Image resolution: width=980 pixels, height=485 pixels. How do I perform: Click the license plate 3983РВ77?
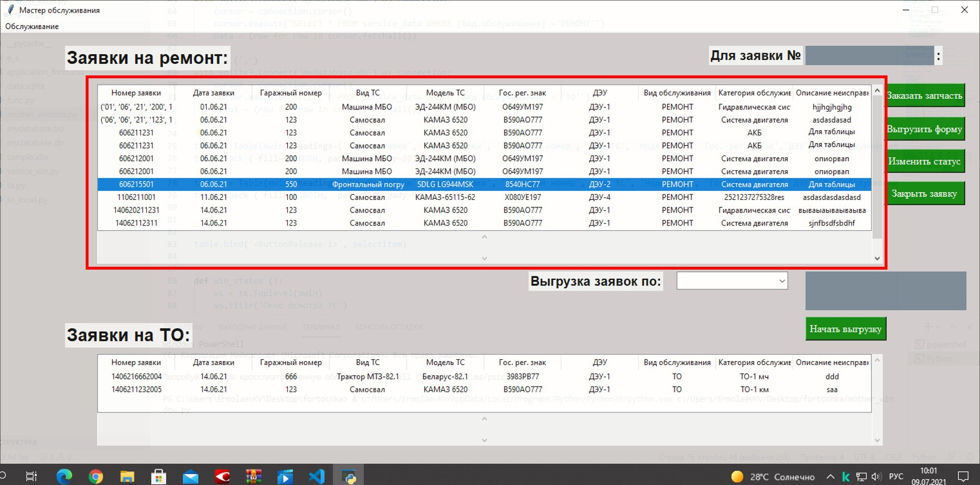[523, 376]
